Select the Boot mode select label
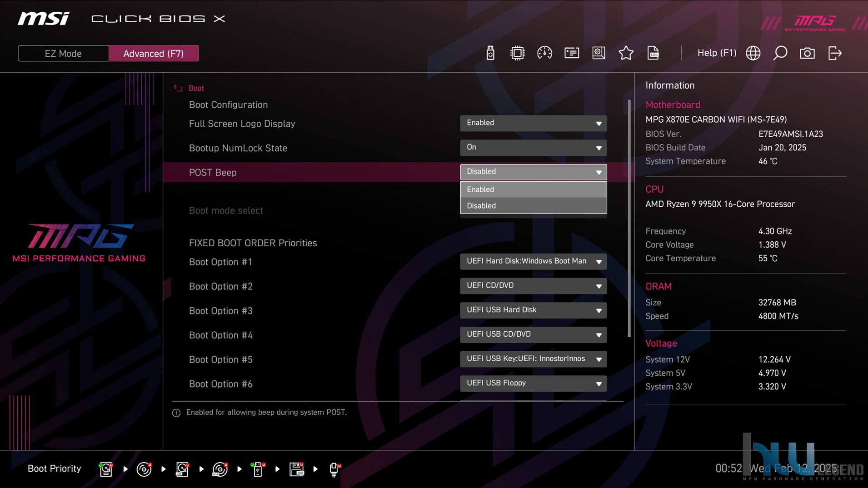This screenshot has height=488, width=868. [x=226, y=210]
